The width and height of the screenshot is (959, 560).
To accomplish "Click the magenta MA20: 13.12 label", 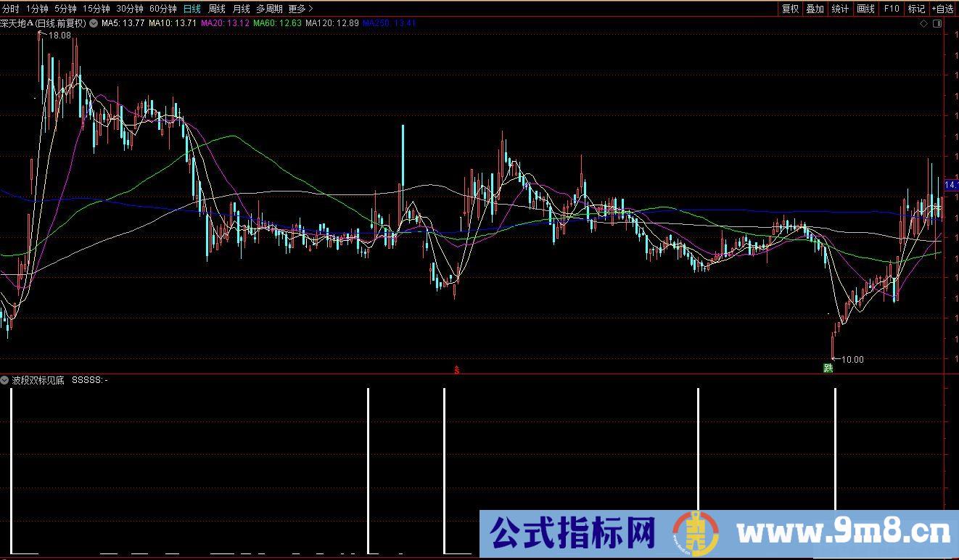I will [225, 23].
